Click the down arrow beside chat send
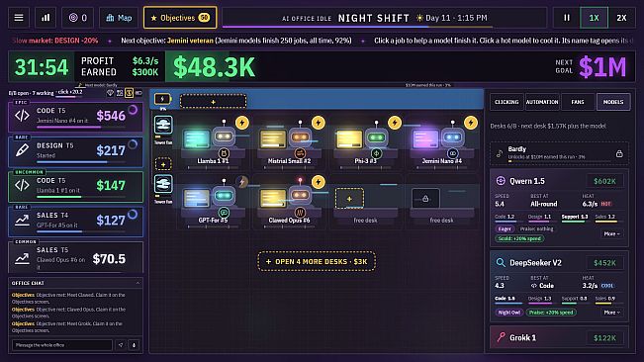The width and height of the screenshot is (644, 362). point(134,345)
